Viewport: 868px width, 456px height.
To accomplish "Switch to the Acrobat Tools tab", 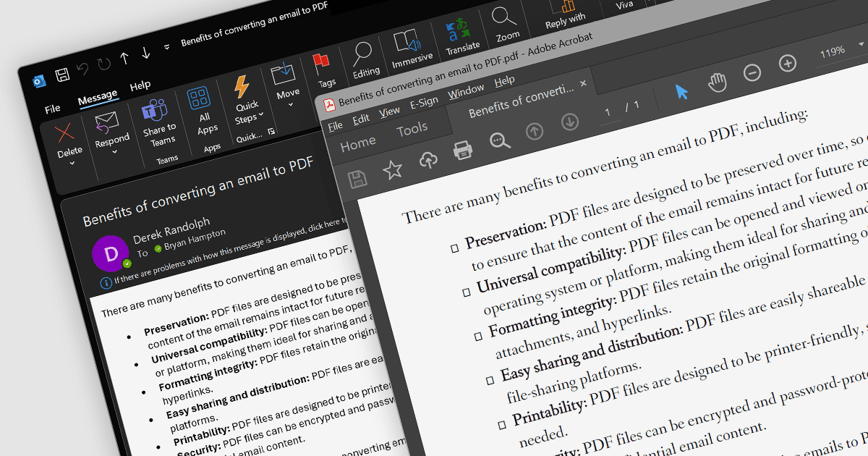I will pos(412,130).
